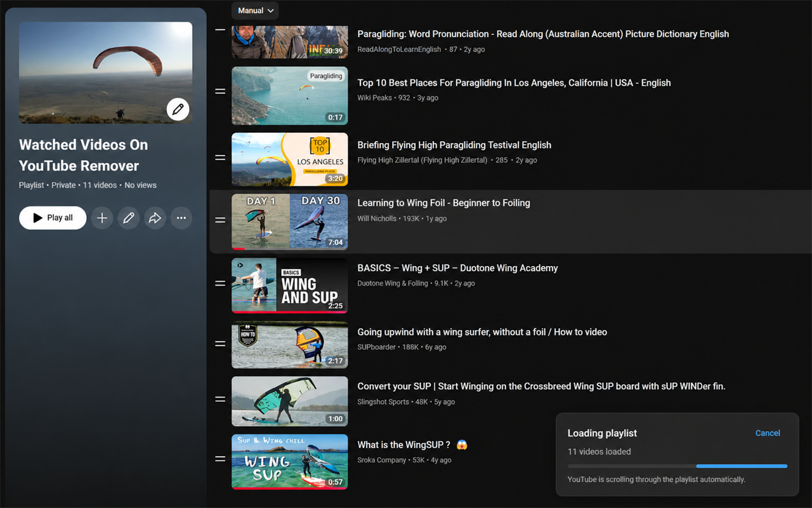Click the pencil icon on the playlist cover image

[x=178, y=109]
